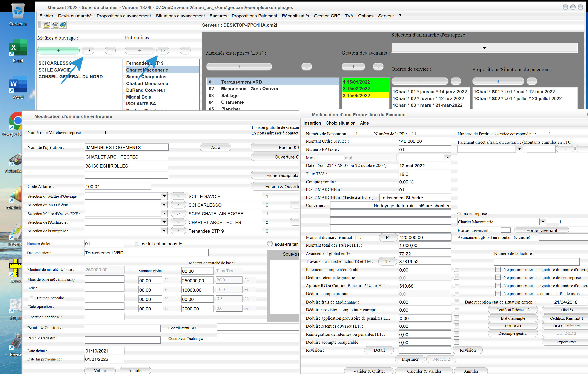Open 'Sélection d'un marché d'entreprise' dropdown

[484, 48]
